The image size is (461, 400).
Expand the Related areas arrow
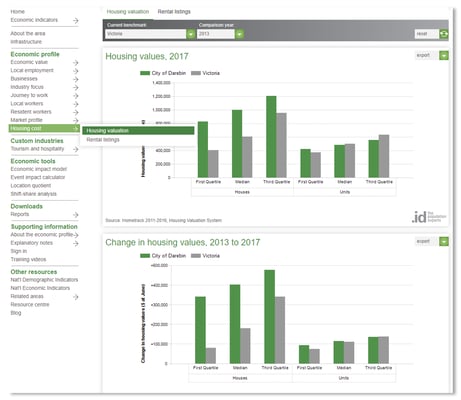pyautogui.click(x=76, y=297)
